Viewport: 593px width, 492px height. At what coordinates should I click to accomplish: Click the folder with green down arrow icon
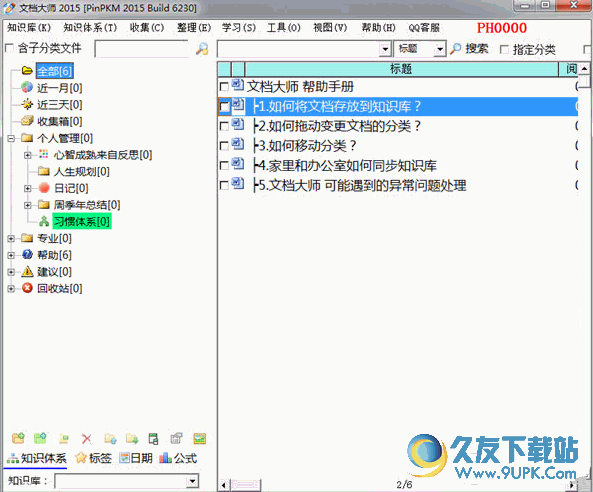pyautogui.click(x=132, y=439)
